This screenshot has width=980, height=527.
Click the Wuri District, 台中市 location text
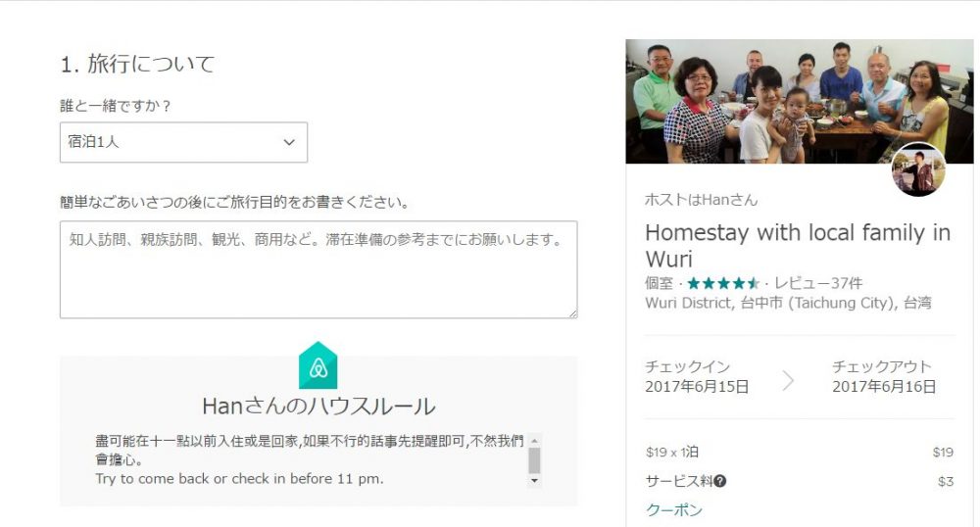[789, 304]
